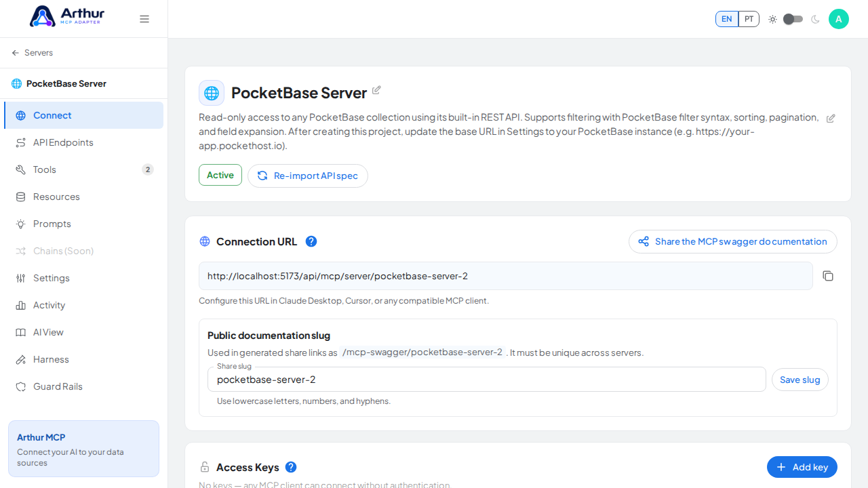Image resolution: width=868 pixels, height=488 pixels.
Task: Switch the language to EN
Action: point(726,19)
